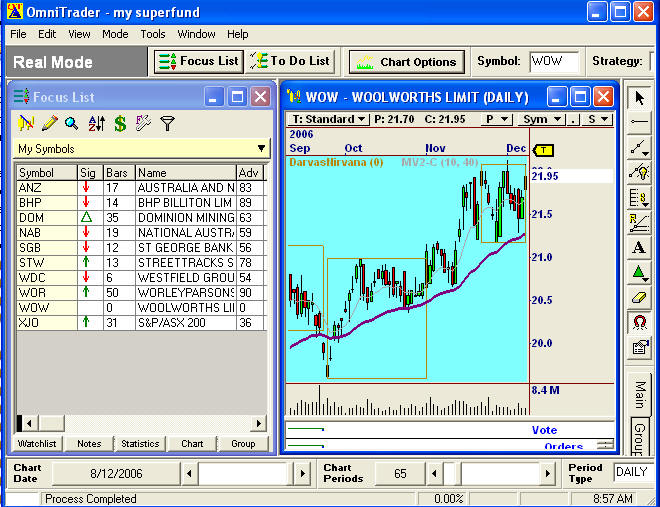Screen dimensions: 660x507
Task: Click the wrench settings icon in Focus List
Action: [x=143, y=123]
